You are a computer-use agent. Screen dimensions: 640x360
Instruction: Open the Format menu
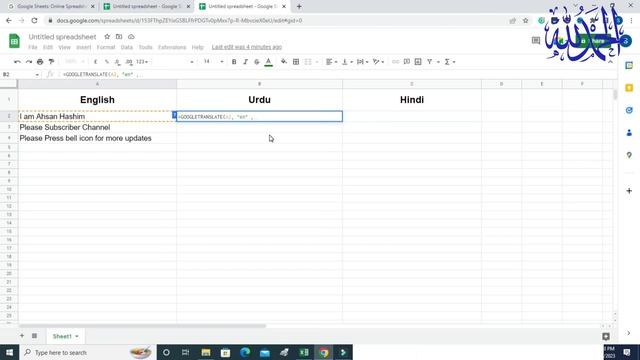pos(106,47)
